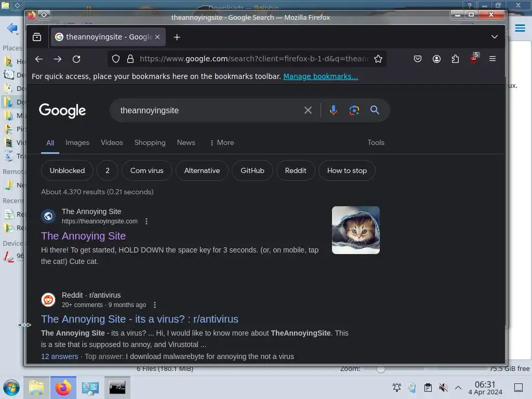The image size is (532, 399).
Task: Search by image with Google Lens
Action: [354, 110]
